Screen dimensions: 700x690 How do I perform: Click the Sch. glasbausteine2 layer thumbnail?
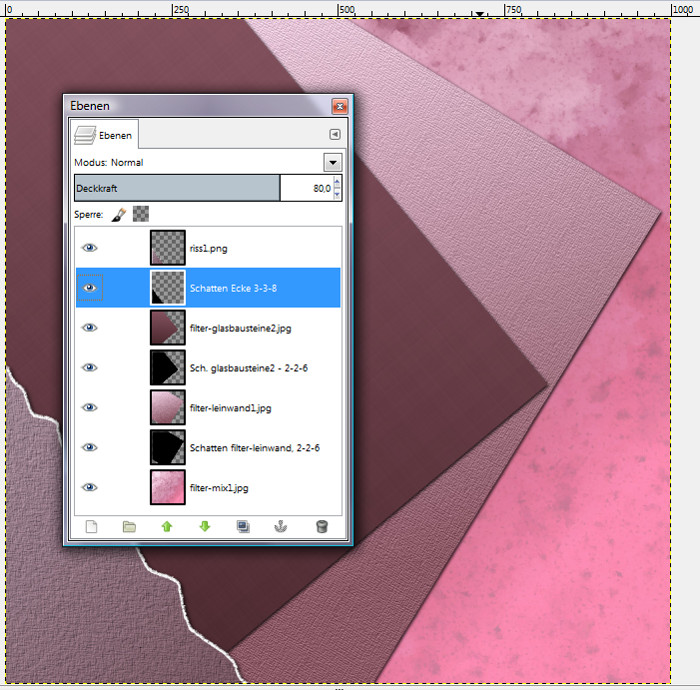pos(166,367)
